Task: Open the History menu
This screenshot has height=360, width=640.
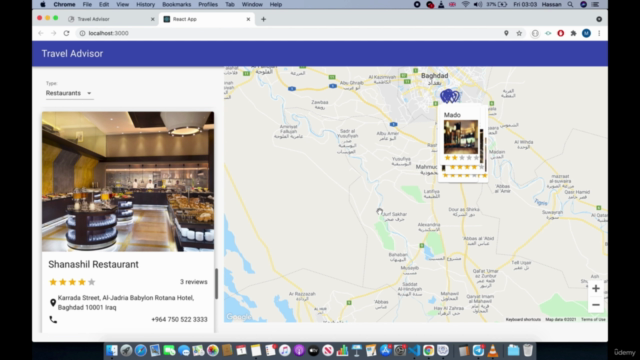Action: point(145,4)
